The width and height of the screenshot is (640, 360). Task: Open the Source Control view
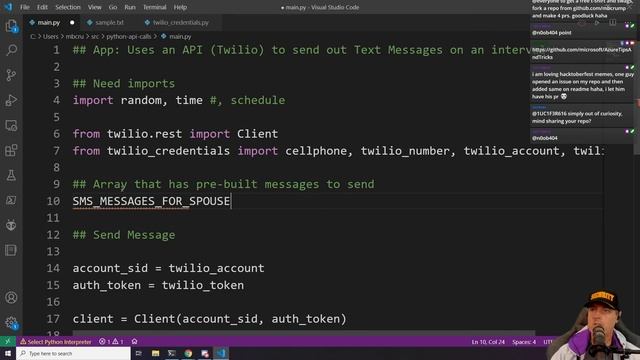tap(11, 75)
